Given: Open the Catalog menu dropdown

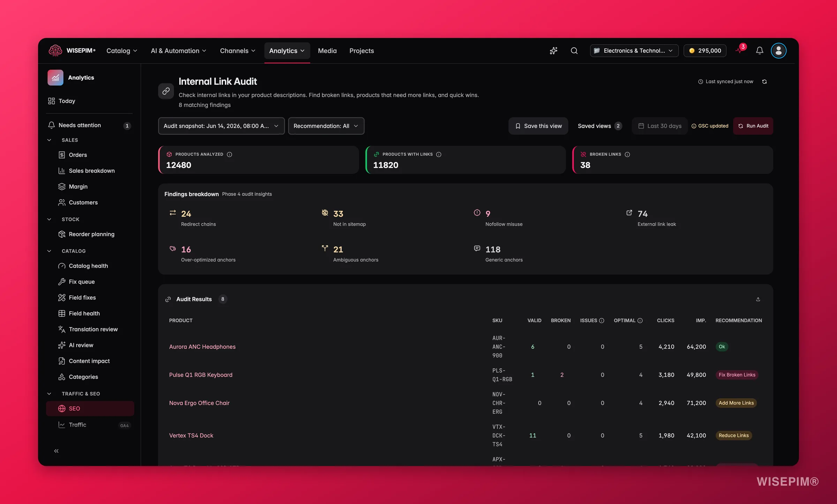Looking at the screenshot, I should 122,51.
